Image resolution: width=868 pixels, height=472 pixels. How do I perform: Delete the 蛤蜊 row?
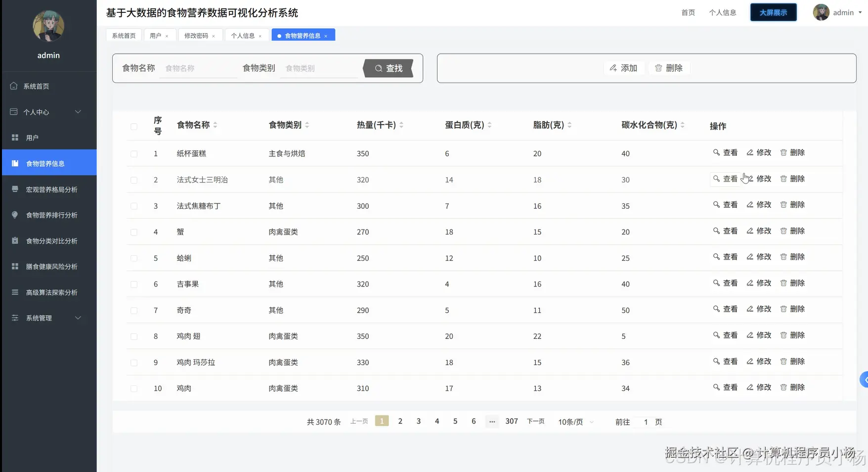792,257
